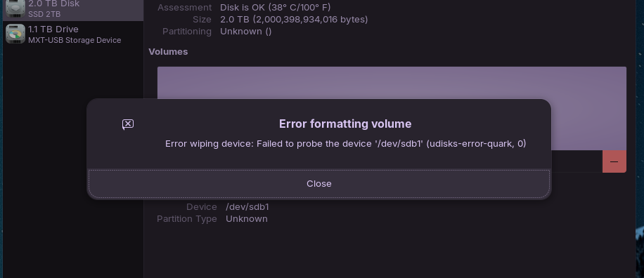Click the Partitioning Unknown value
This screenshot has height=278, width=644.
[x=245, y=31]
